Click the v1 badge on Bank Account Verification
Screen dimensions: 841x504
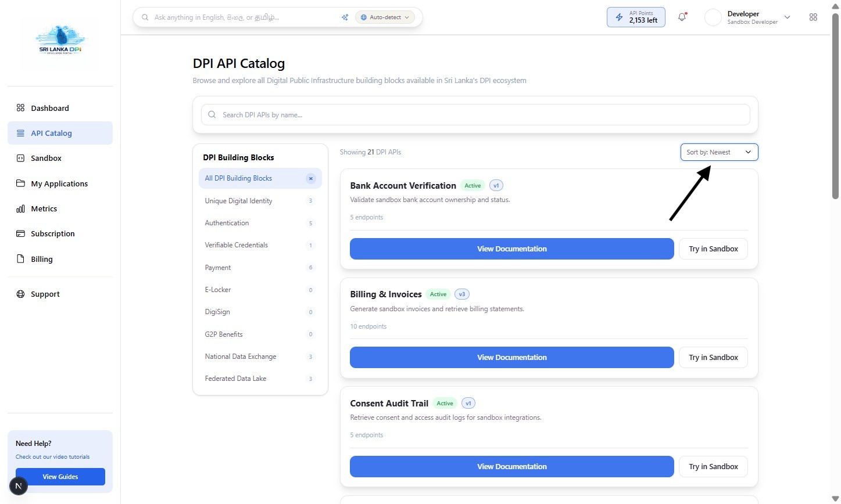(x=496, y=186)
